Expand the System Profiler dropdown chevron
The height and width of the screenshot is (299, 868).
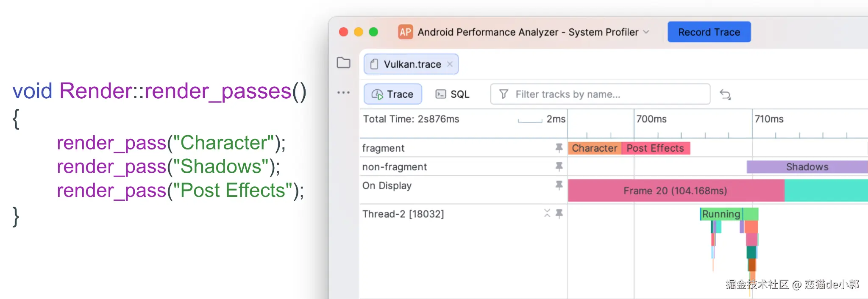click(646, 32)
